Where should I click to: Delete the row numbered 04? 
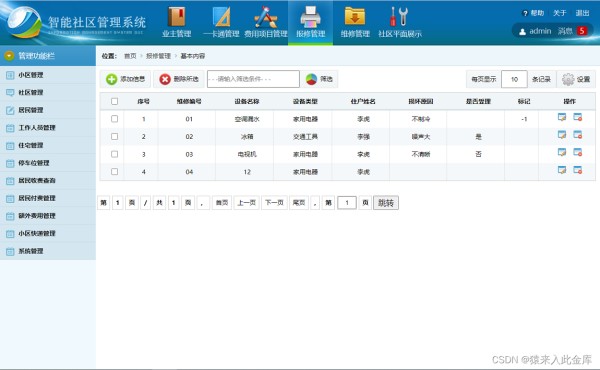tap(577, 170)
